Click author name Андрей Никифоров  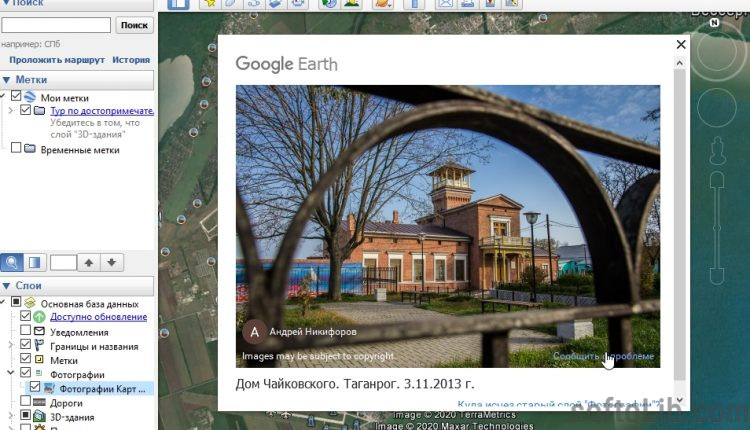(313, 331)
